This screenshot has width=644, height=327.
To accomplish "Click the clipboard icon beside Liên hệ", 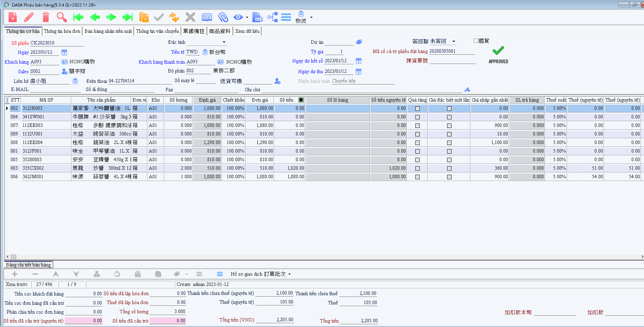I will (75, 81).
